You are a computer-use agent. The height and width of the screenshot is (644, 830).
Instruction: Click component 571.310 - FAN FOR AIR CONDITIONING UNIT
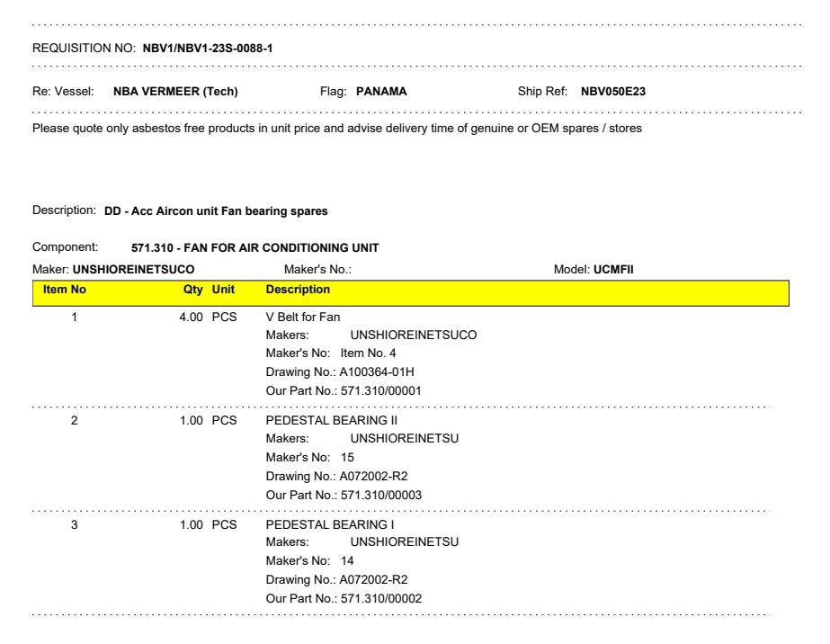[x=255, y=247]
